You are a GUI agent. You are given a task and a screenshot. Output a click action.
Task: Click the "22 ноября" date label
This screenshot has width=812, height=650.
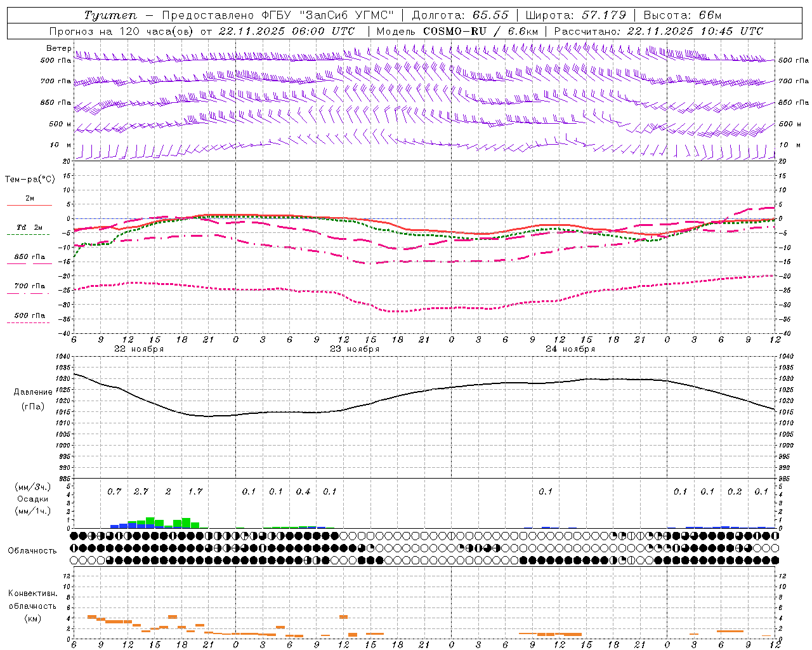tap(139, 349)
